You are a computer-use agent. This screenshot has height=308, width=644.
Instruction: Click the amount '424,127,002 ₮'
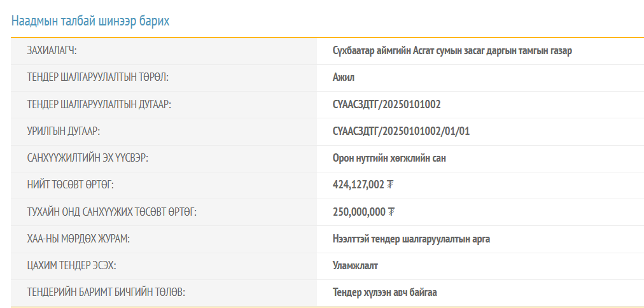363,185
